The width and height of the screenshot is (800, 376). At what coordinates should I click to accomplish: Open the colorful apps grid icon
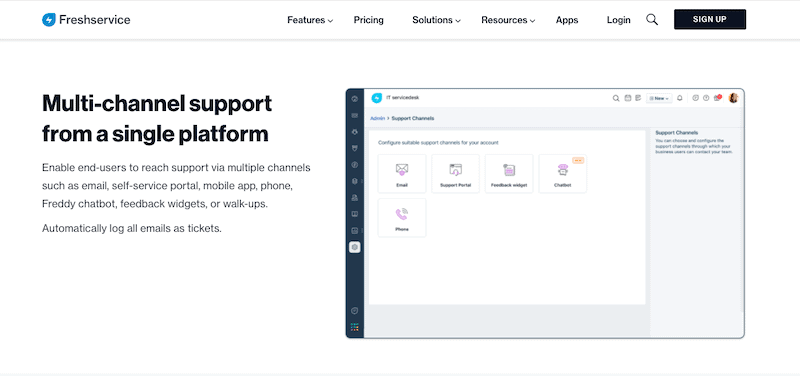coord(355,327)
